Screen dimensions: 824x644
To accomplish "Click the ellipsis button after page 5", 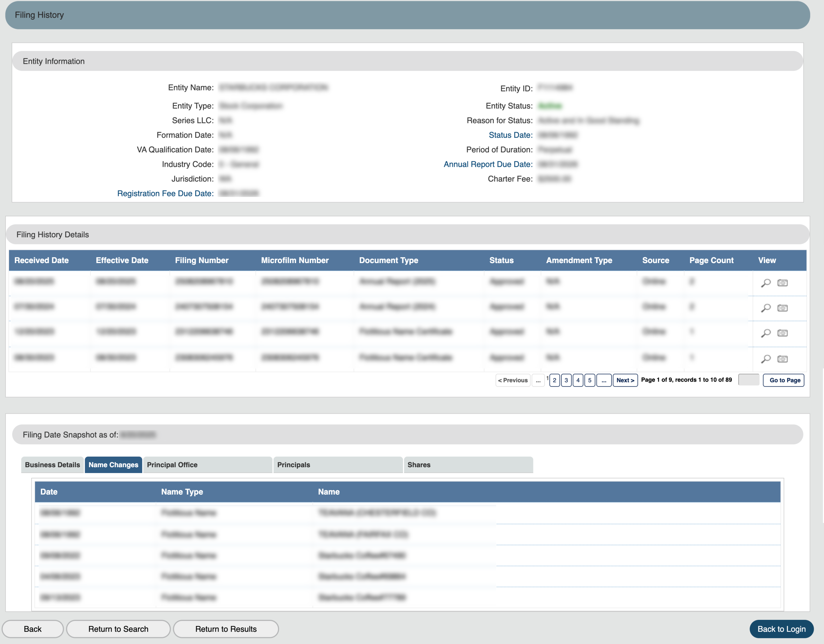I will [x=604, y=380].
